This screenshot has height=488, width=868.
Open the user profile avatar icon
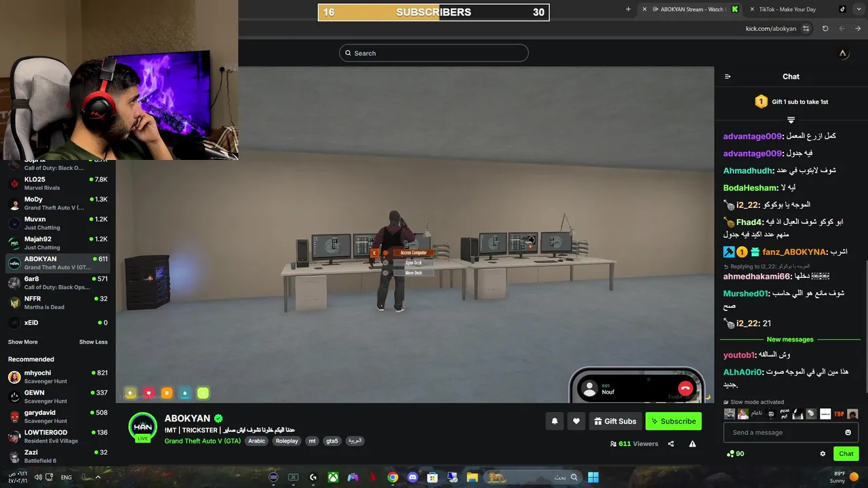[x=843, y=53]
